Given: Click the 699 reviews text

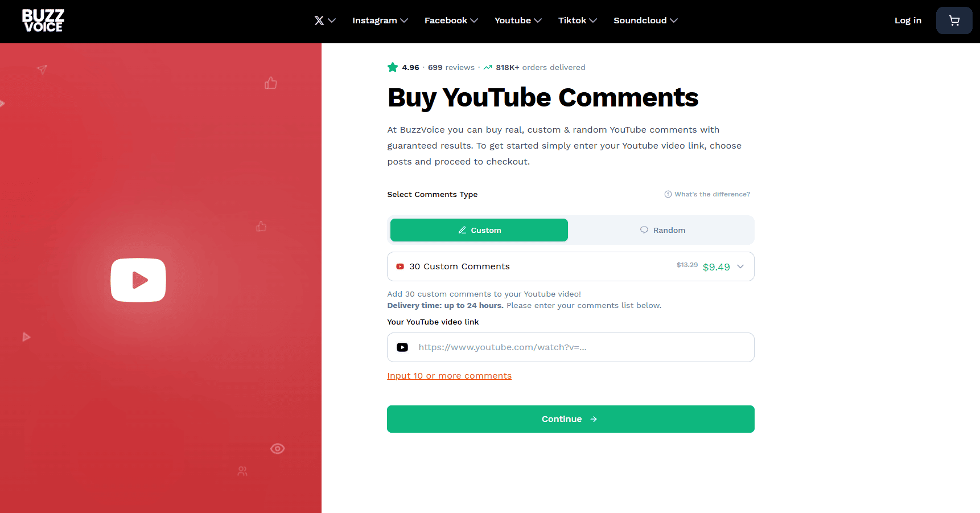Looking at the screenshot, I should [451, 67].
